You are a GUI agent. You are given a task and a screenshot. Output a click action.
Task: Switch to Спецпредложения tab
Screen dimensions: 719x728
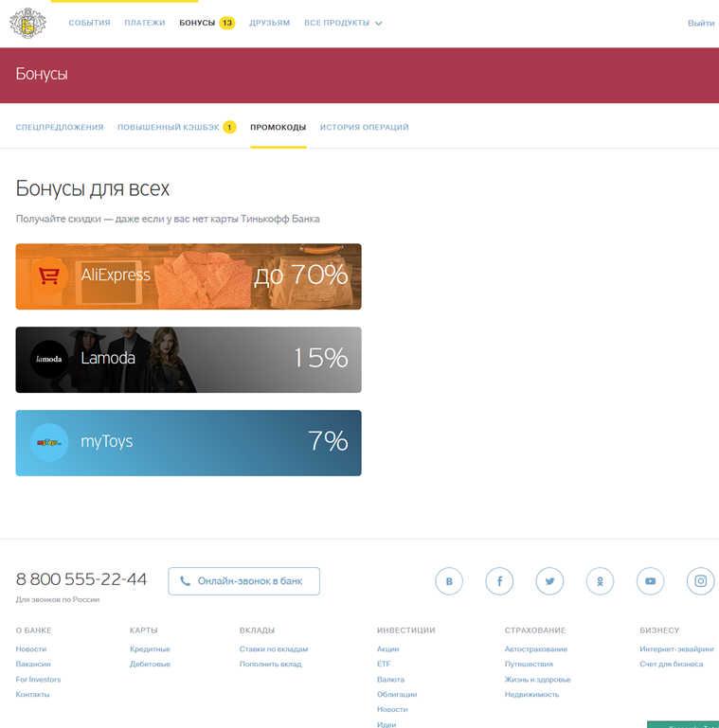(60, 127)
